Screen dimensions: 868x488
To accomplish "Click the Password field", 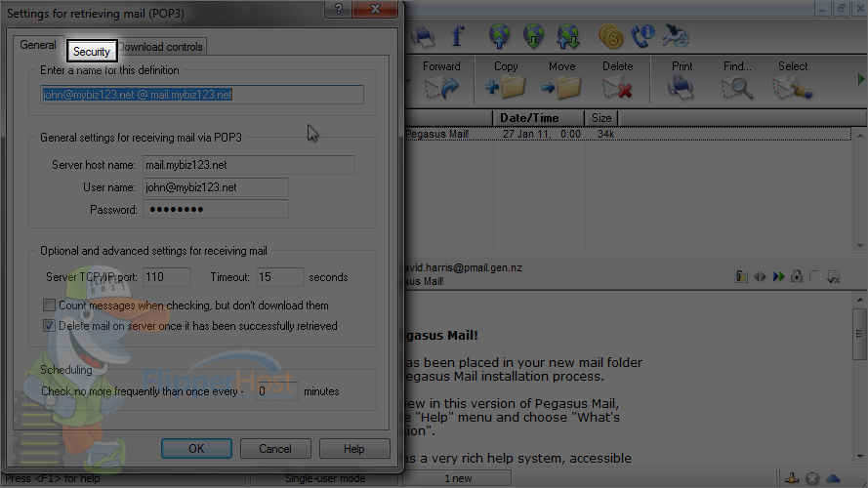I will [x=216, y=209].
